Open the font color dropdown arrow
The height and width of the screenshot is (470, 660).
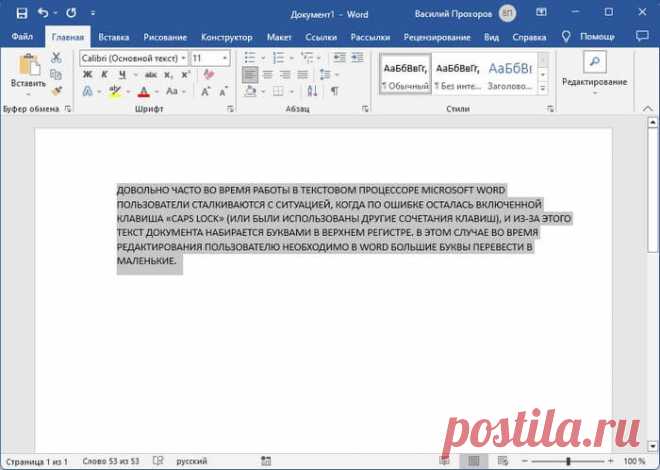click(x=157, y=91)
